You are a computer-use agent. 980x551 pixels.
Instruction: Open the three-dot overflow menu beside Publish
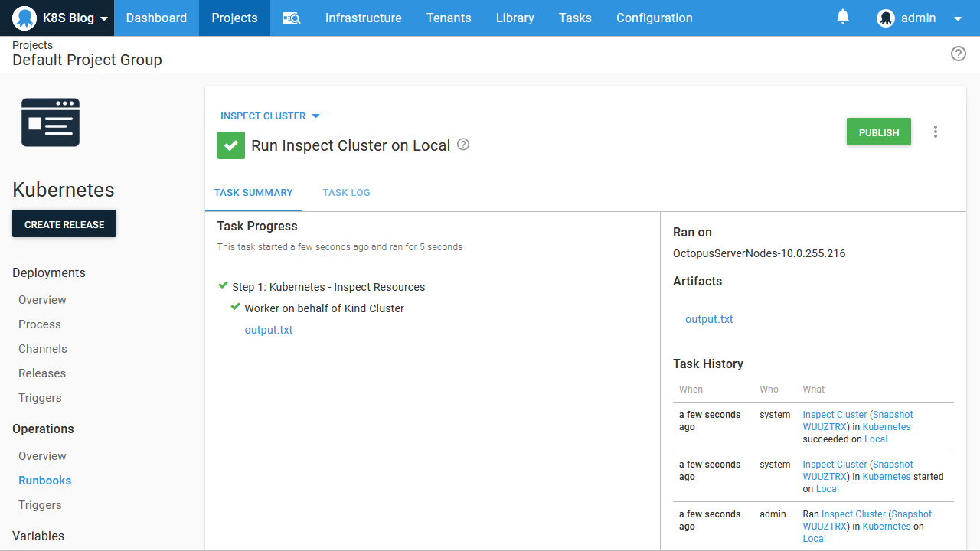tap(935, 132)
